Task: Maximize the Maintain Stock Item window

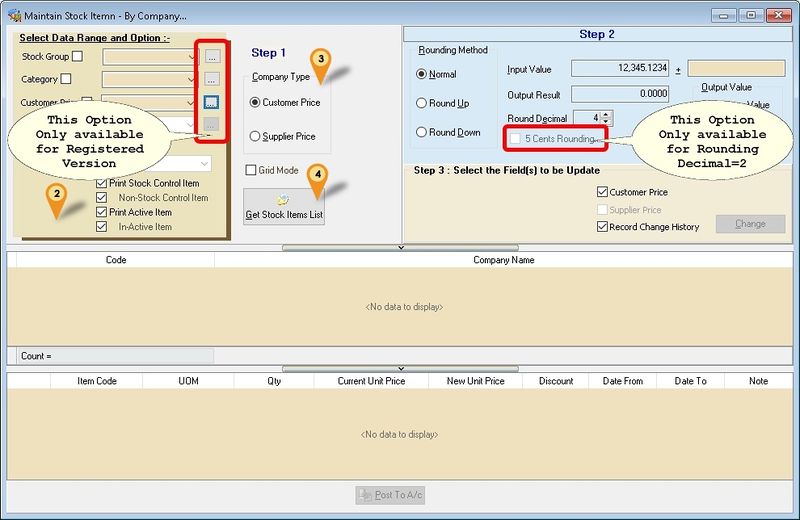Action: [x=750, y=15]
